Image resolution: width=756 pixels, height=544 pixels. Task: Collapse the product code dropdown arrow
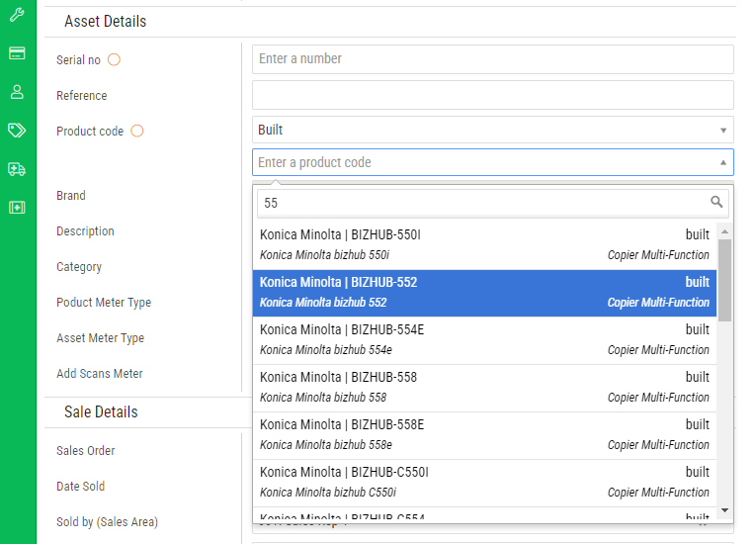click(723, 162)
